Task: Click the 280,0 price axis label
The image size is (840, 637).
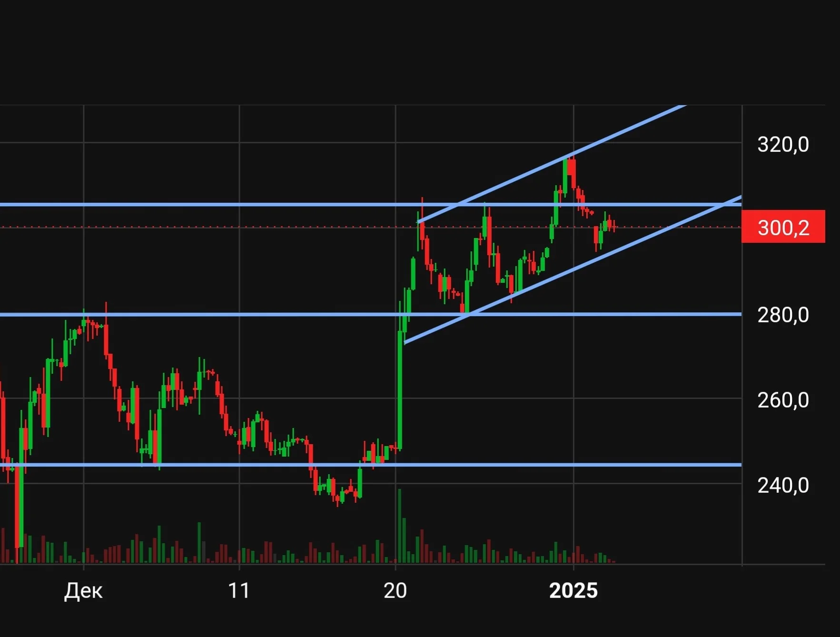Action: coord(783,315)
